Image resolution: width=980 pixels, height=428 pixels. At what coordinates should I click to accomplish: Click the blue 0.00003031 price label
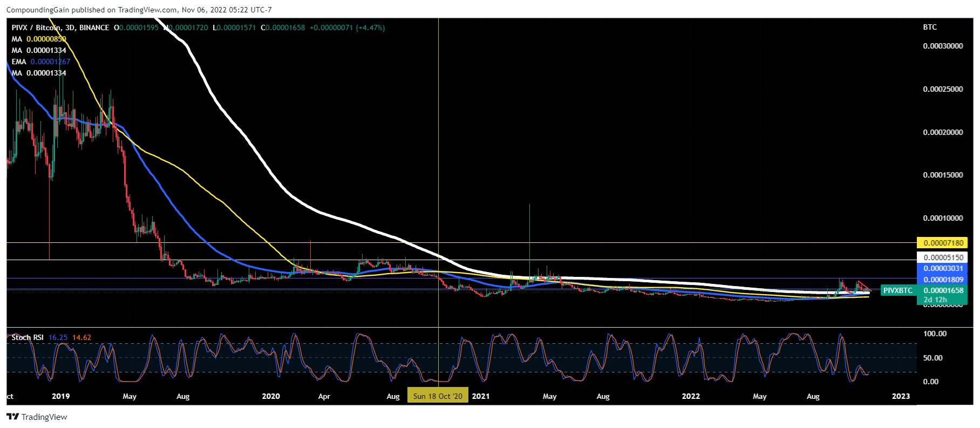(942, 268)
